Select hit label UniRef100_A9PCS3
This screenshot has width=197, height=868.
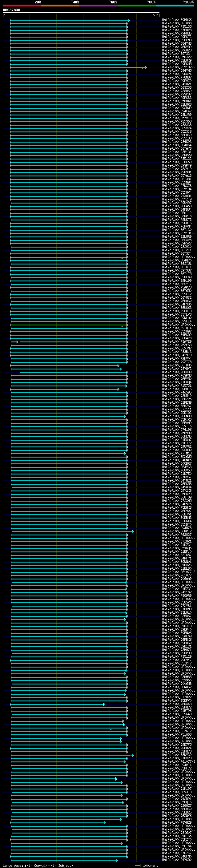click(177, 98)
